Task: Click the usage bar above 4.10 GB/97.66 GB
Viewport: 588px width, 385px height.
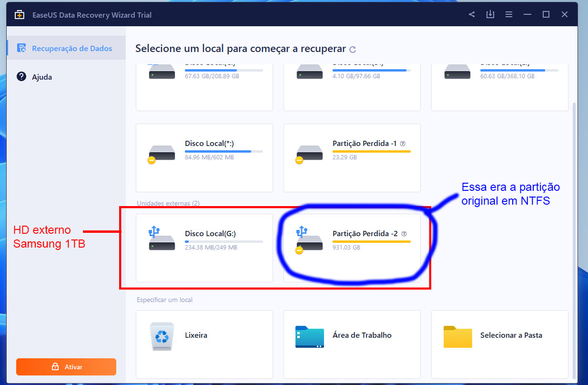Action: pyautogui.click(x=372, y=70)
